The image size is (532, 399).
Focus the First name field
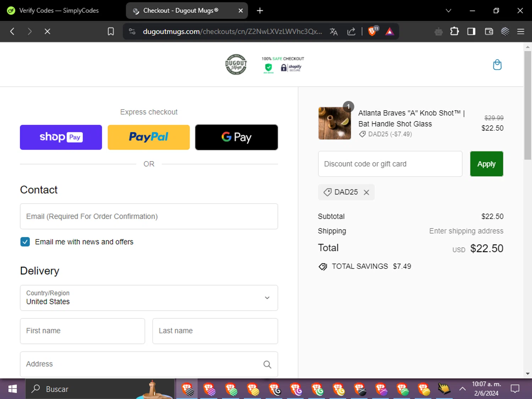pos(83,331)
